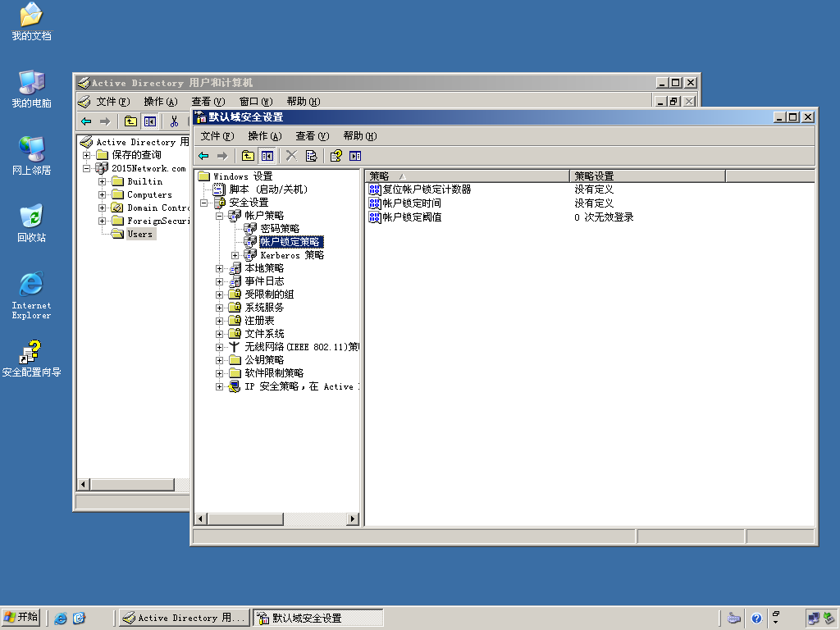Click left scroll arrow in Active Directory tree pane
This screenshot has height=630, width=840.
click(83, 485)
